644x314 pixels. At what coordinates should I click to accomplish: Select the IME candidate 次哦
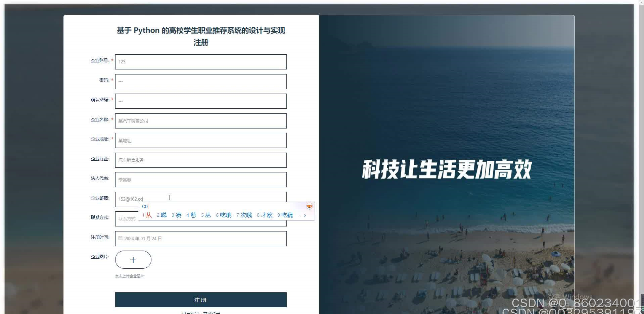(x=245, y=215)
